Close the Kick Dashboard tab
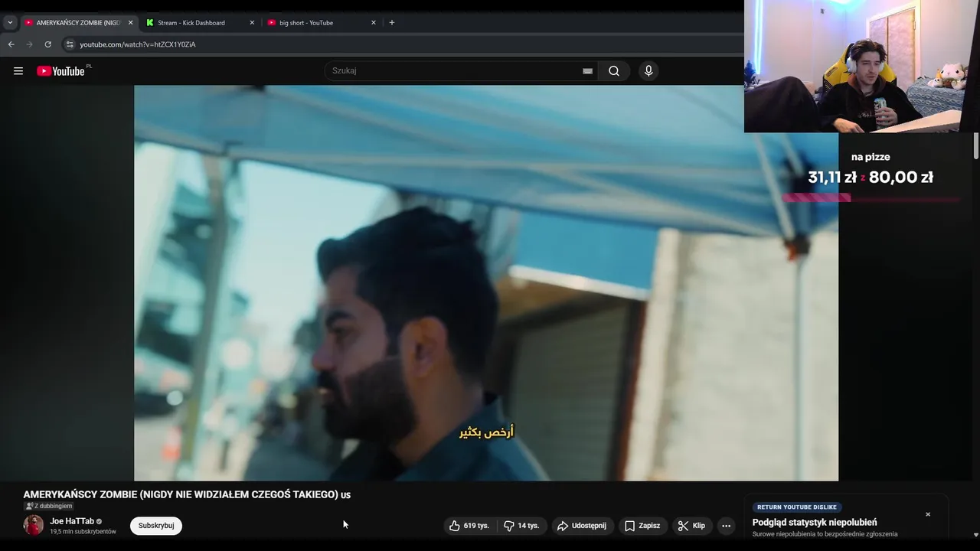This screenshot has height=551, width=980. 252,23
